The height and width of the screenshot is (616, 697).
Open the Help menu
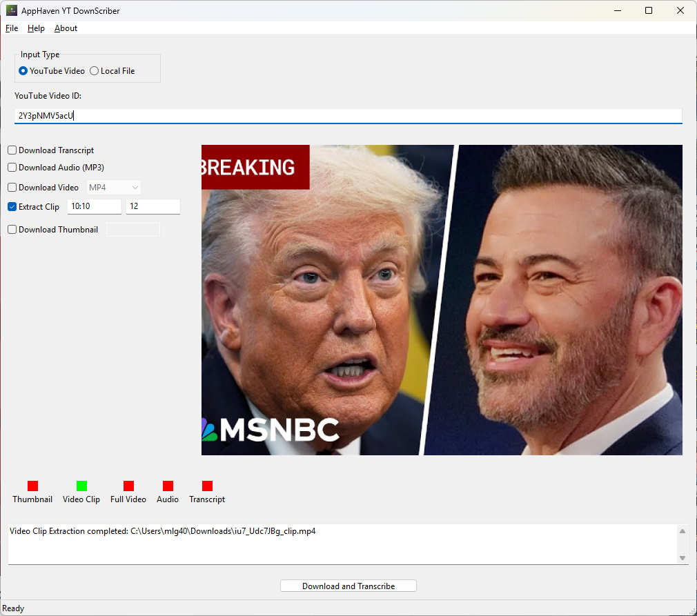[36, 28]
